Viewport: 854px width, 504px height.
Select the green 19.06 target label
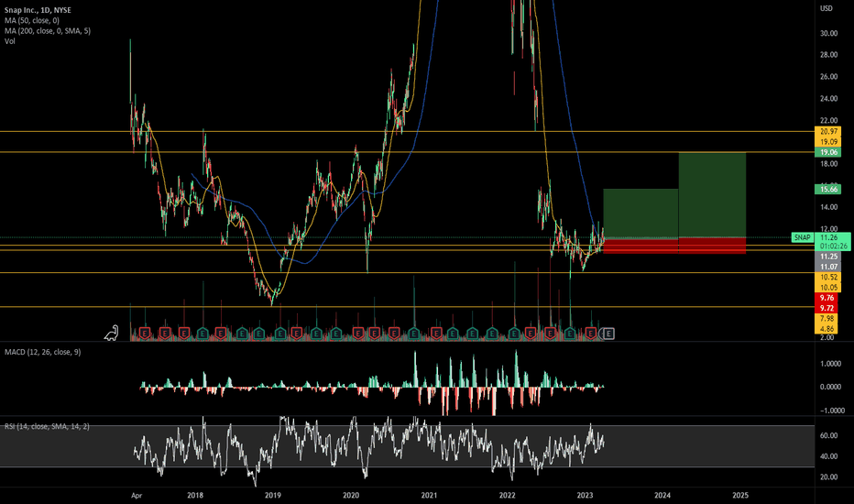(828, 152)
